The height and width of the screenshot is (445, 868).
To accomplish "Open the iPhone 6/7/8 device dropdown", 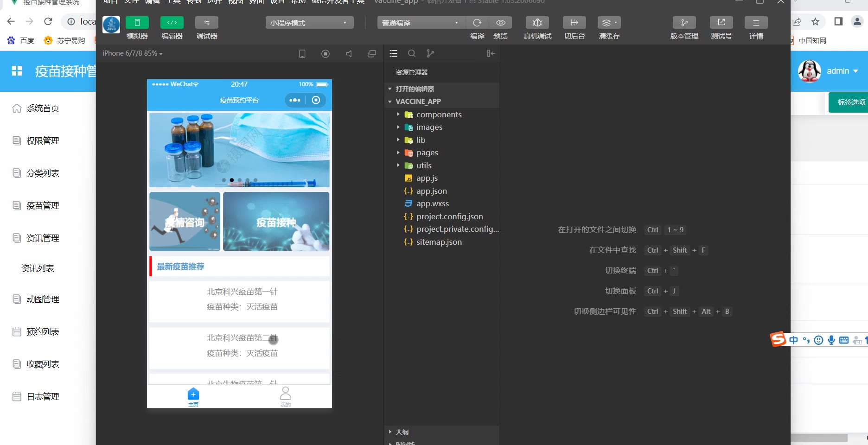I will point(133,54).
